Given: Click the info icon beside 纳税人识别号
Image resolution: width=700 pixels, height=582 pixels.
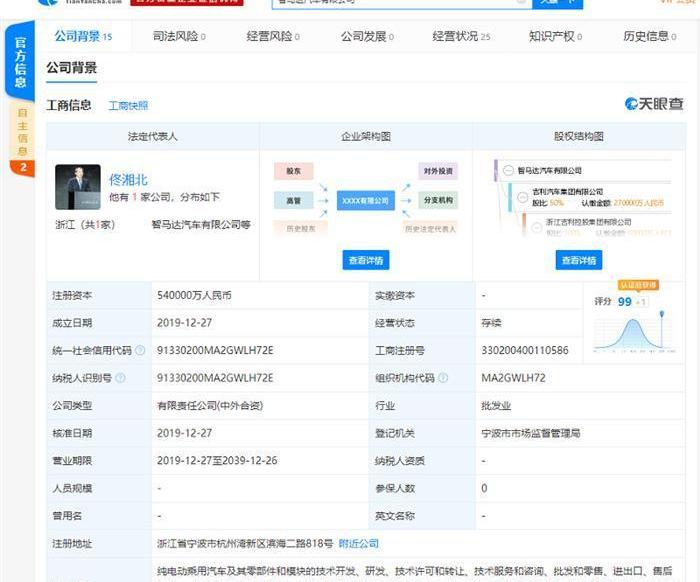Looking at the screenshot, I should (120, 378).
